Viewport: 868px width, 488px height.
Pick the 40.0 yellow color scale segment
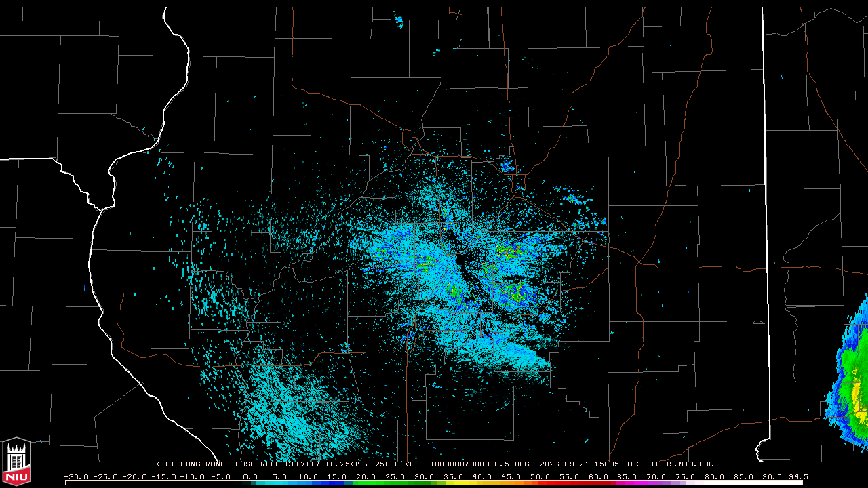(482, 483)
